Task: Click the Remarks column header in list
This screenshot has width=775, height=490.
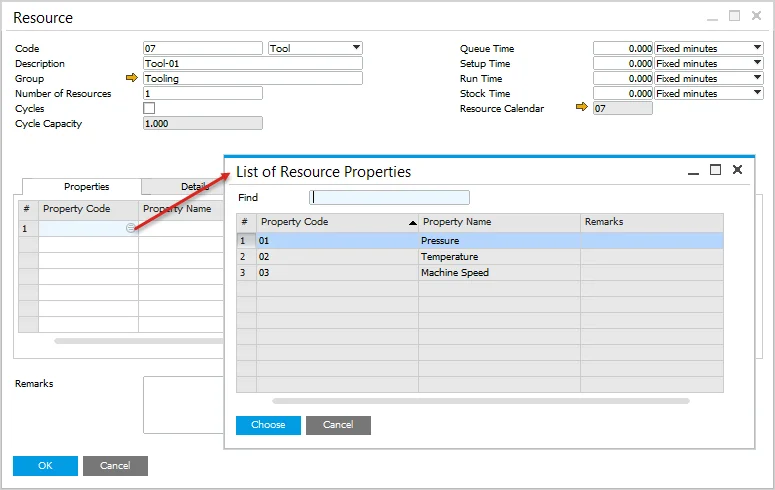Action: (x=652, y=223)
